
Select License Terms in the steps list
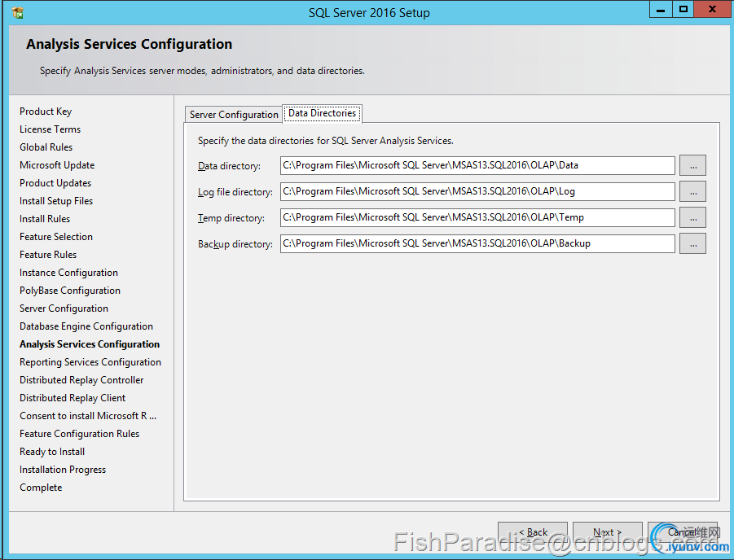50,129
